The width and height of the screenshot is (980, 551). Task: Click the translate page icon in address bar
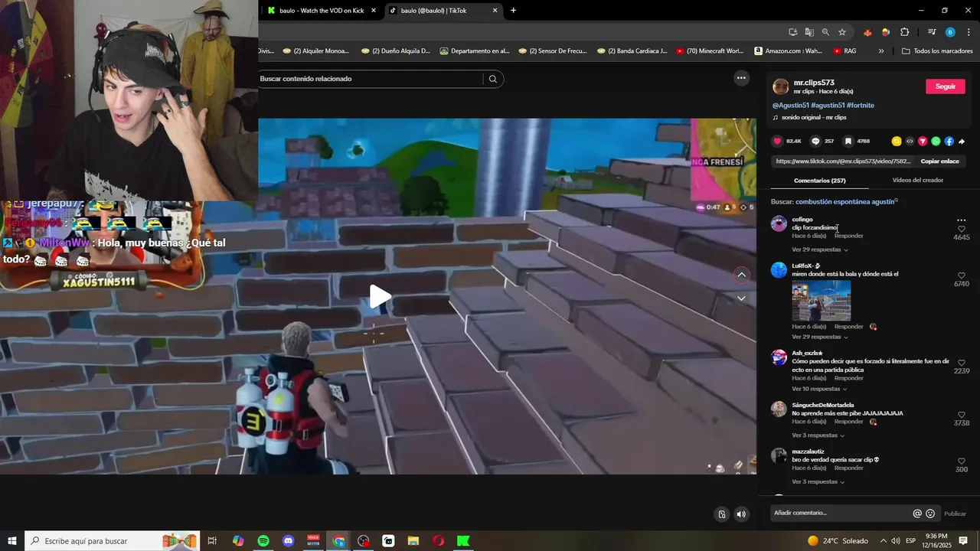click(x=809, y=32)
